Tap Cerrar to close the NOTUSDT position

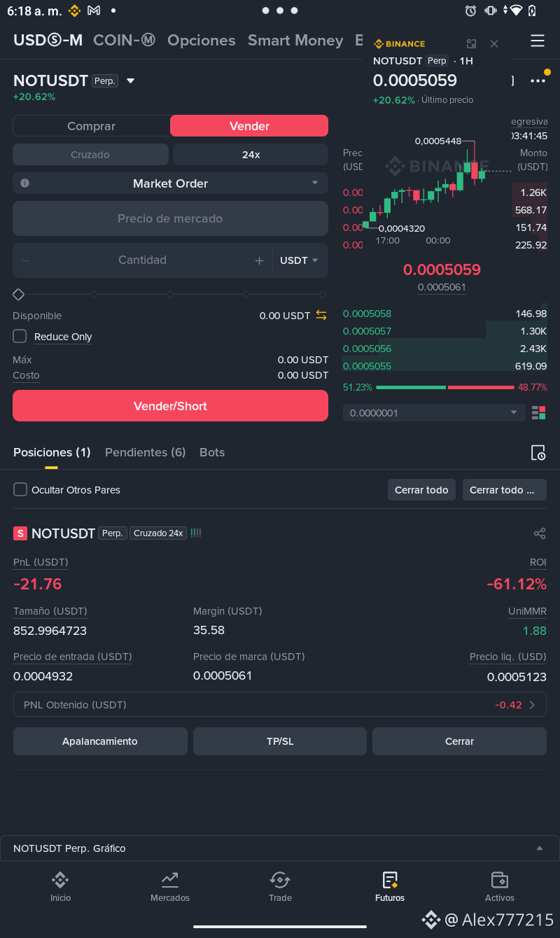tap(459, 741)
